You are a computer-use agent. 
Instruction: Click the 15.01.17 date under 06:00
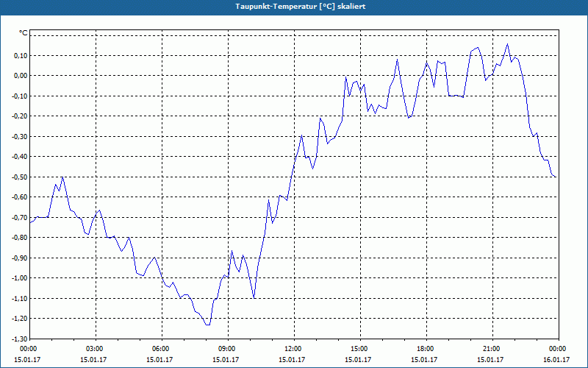(x=159, y=360)
